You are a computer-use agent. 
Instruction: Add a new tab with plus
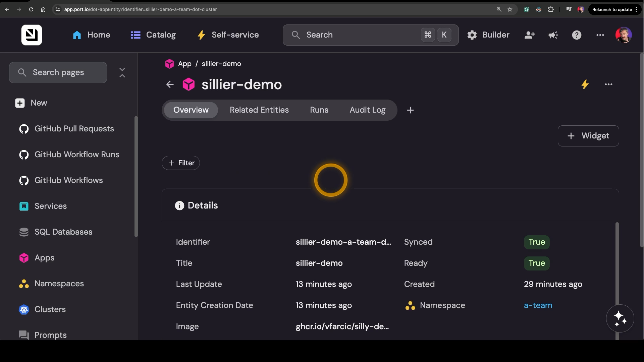click(x=410, y=110)
